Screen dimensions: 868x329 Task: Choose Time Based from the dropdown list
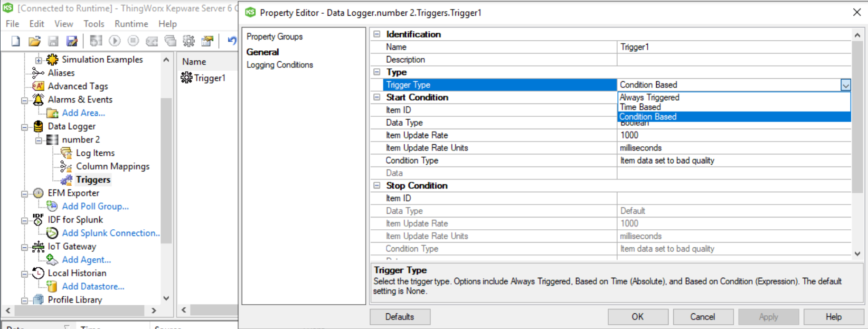pyautogui.click(x=734, y=107)
